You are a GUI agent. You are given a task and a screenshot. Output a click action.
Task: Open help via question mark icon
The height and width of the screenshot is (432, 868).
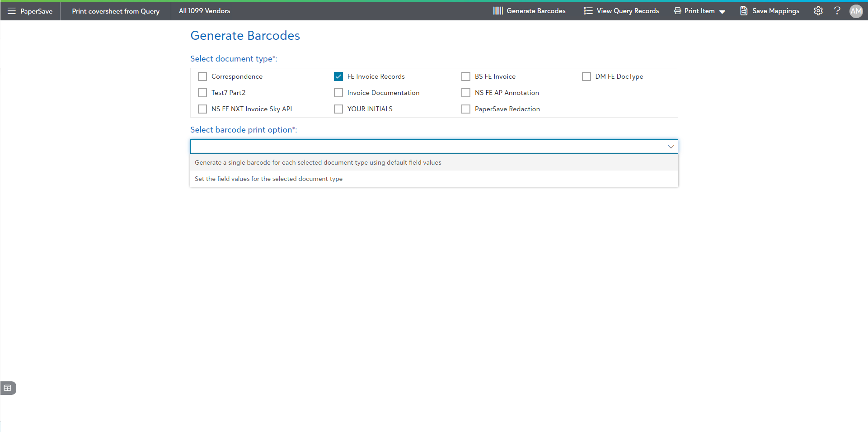(837, 11)
